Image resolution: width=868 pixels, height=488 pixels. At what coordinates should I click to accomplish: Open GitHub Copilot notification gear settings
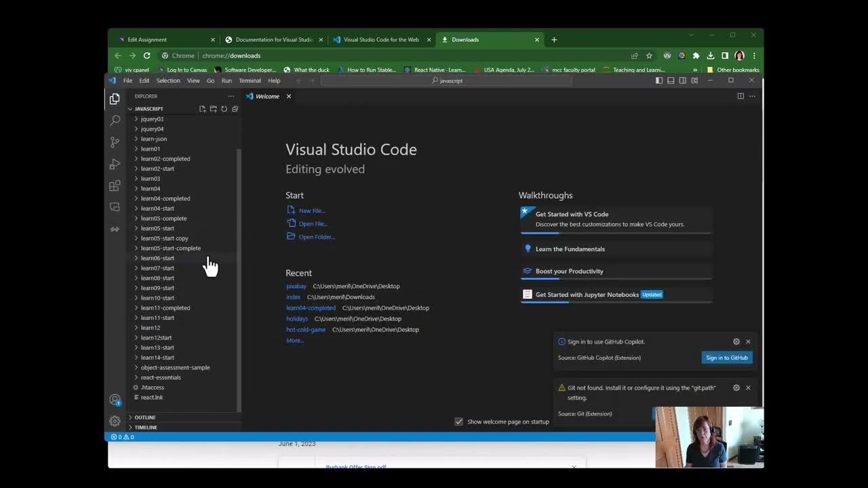[x=736, y=342]
